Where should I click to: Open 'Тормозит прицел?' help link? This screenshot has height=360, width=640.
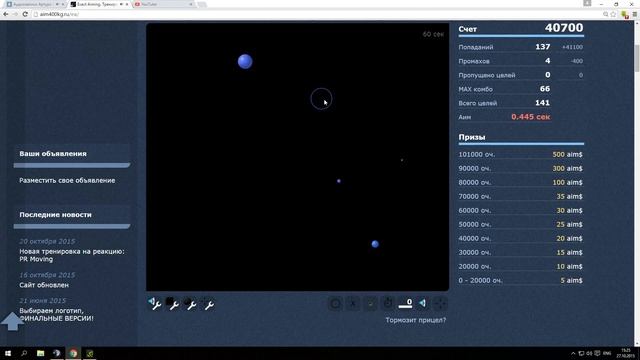pos(416,320)
